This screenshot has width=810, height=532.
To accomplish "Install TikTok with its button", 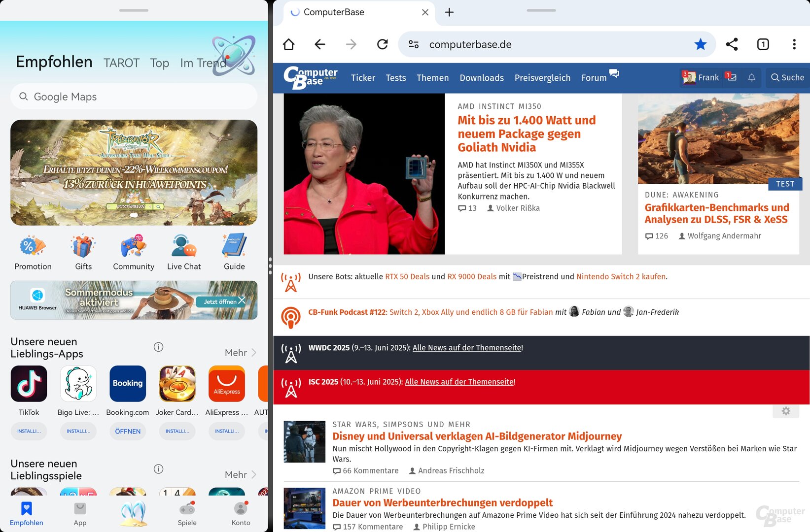I will point(29,431).
